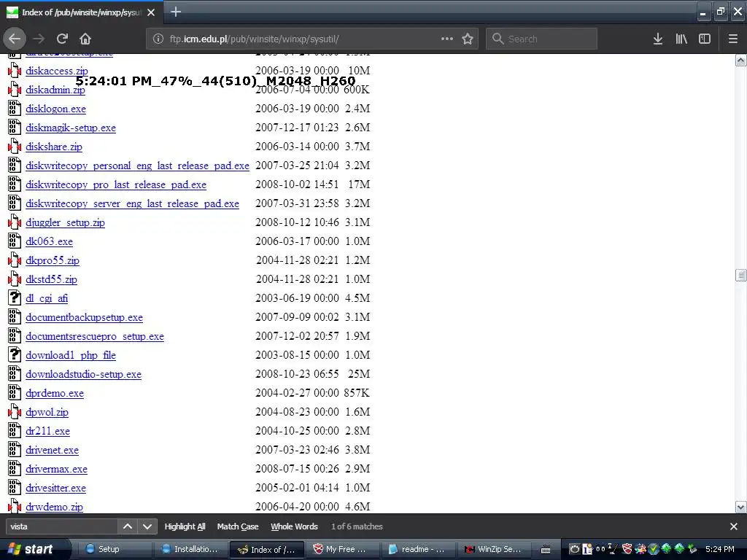Click unknown-file icon beside download1_php_file

point(15,355)
